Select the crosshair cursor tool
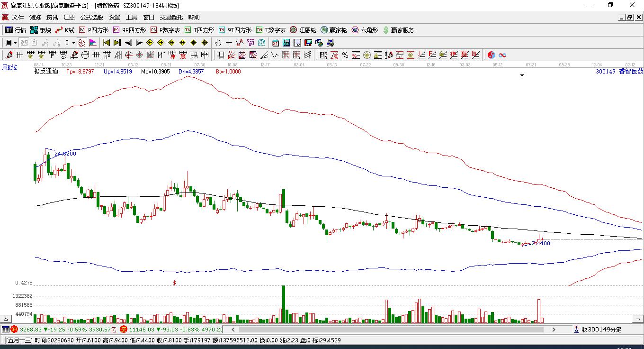 coord(229,43)
